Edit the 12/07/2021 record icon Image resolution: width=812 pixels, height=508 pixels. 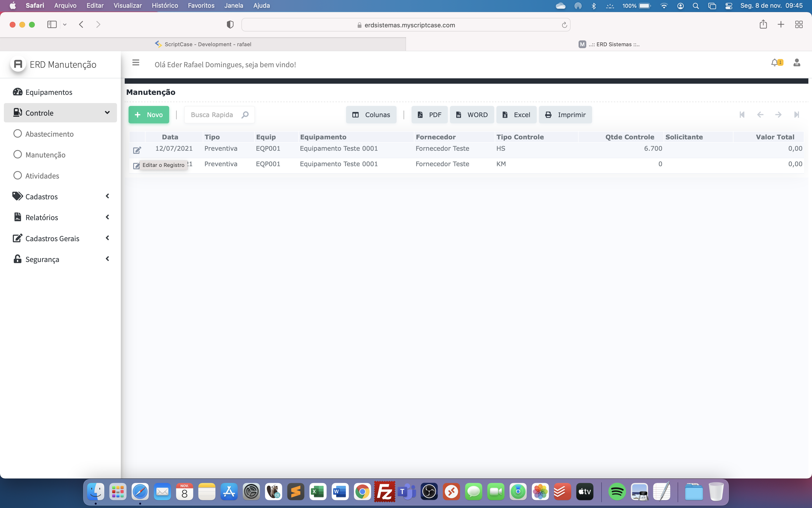(x=137, y=150)
